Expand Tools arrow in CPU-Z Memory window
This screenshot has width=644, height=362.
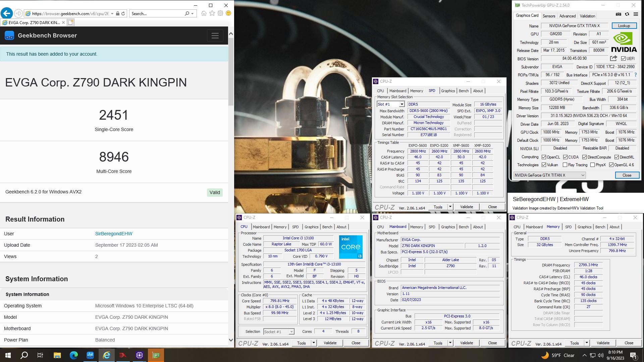(587, 343)
